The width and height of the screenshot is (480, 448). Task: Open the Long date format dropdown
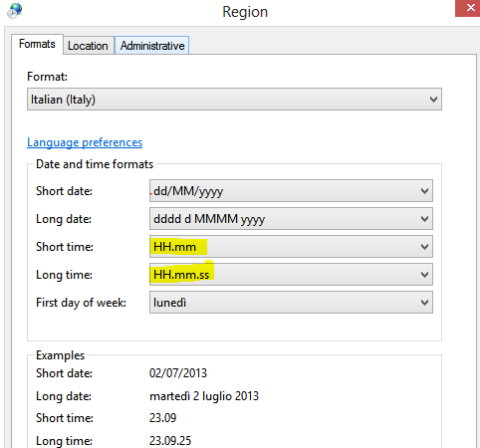pos(291,219)
